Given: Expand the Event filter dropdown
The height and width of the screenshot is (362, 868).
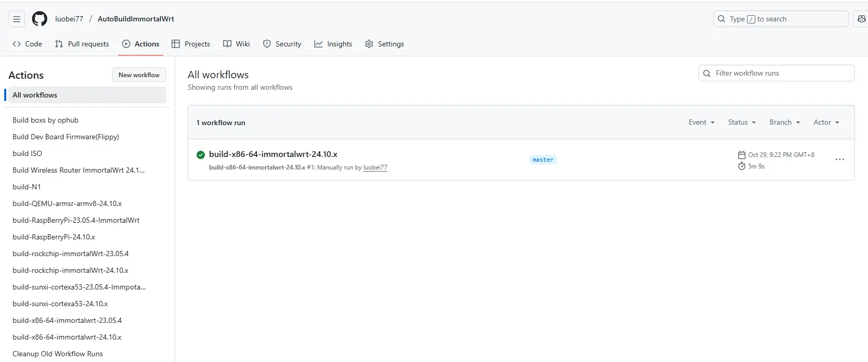Looking at the screenshot, I should coord(701,123).
